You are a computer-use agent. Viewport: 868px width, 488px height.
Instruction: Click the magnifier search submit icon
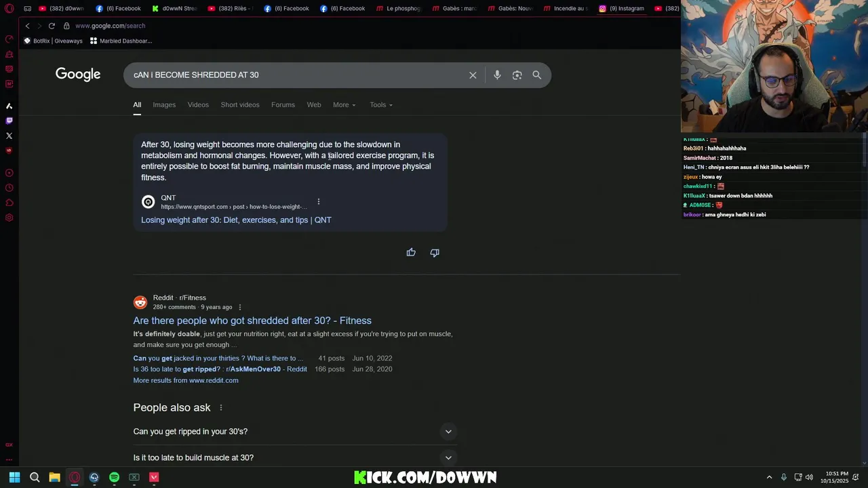tap(536, 75)
